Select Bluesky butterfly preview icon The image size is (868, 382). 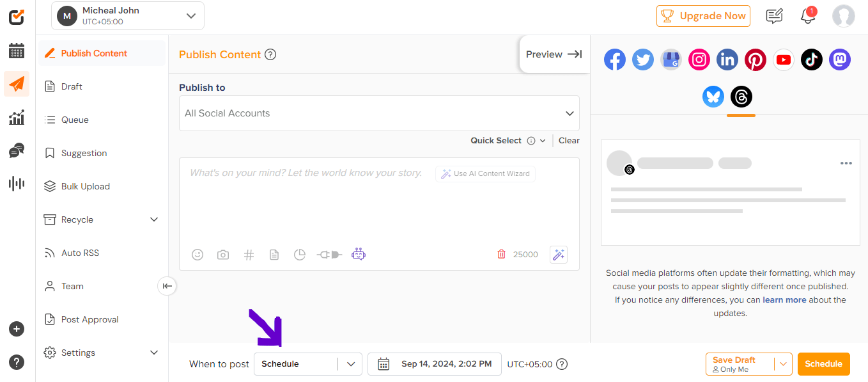tap(713, 97)
